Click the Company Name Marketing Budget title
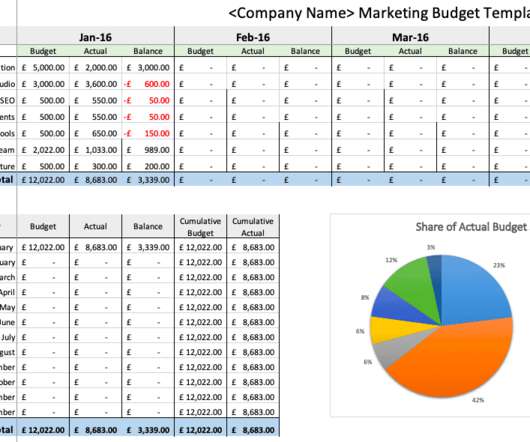The height and width of the screenshot is (442, 530). click(379, 13)
